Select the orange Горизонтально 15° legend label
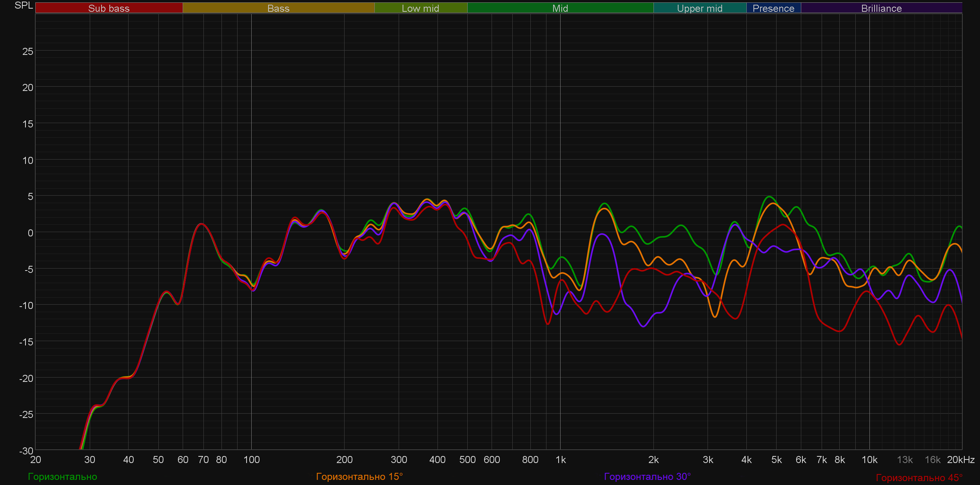Viewport: 980px width, 485px height. coord(359,477)
